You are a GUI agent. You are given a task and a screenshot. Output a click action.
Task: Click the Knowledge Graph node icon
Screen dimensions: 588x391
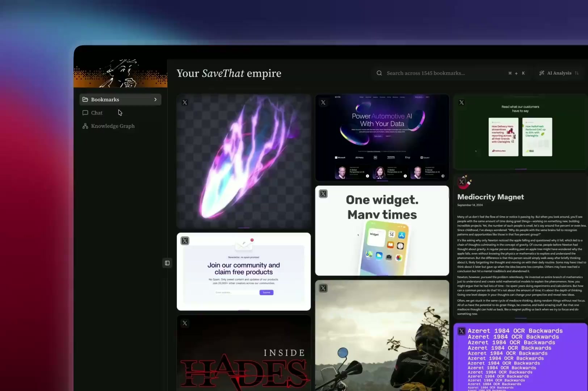coord(85,126)
